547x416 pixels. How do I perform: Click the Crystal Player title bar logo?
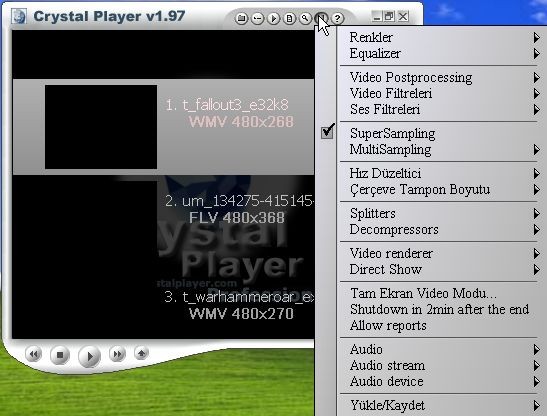tap(18, 16)
